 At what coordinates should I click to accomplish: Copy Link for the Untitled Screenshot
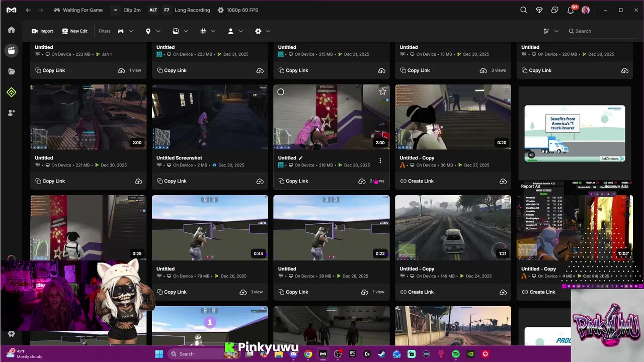pos(172,181)
